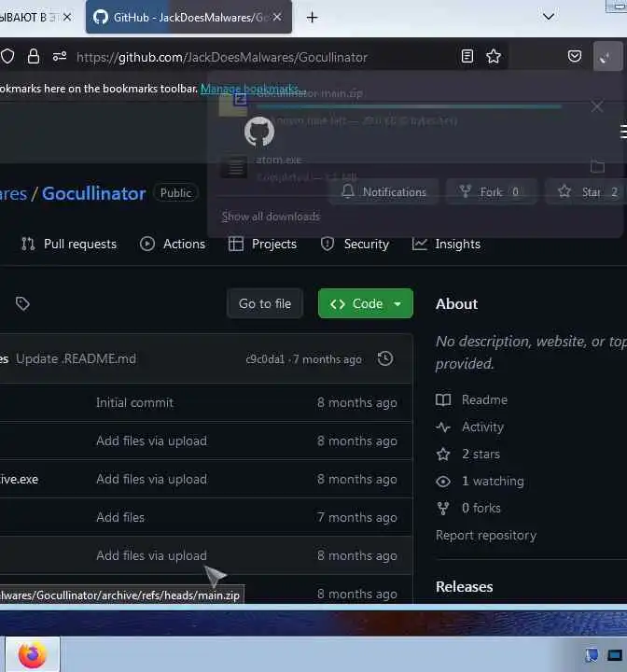The height and width of the screenshot is (672, 627).
Task: Open the Gocullinator repository link
Action: [x=94, y=193]
